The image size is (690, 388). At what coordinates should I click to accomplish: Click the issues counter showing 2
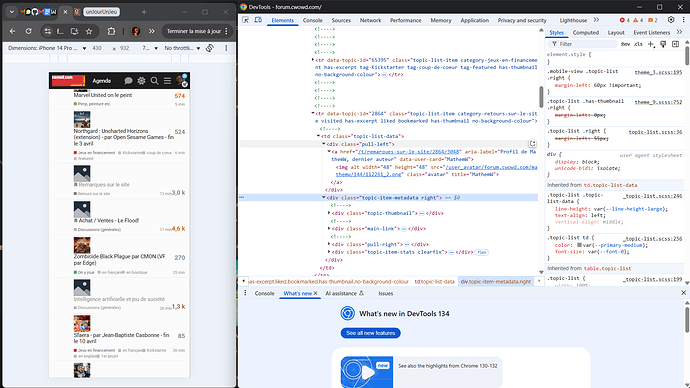(653, 20)
